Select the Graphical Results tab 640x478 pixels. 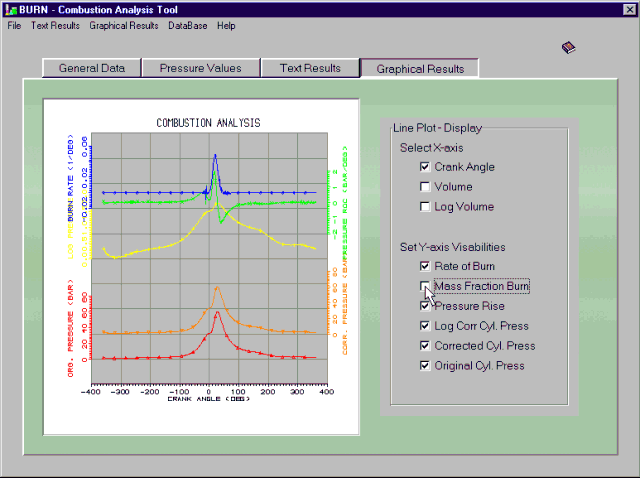(x=420, y=69)
